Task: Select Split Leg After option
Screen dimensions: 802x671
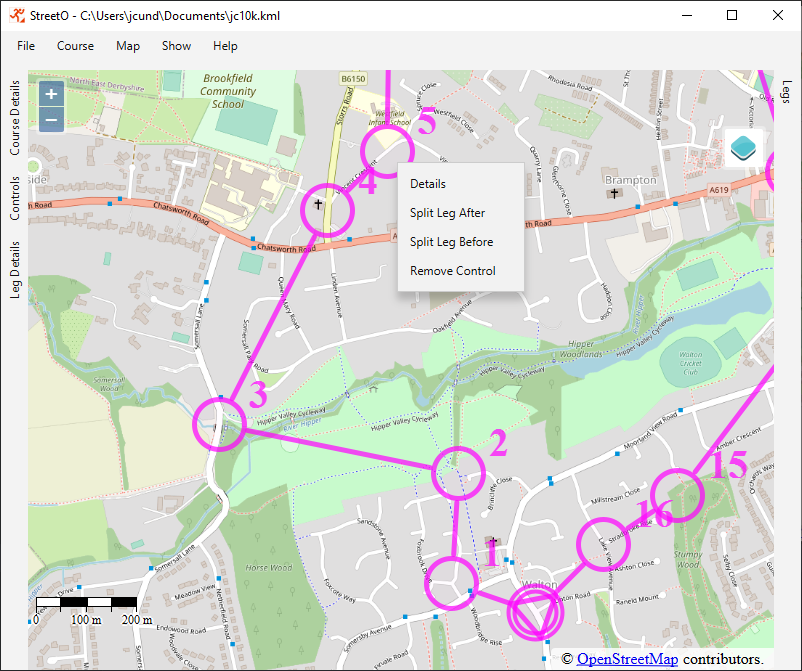Action: pyautogui.click(x=447, y=213)
